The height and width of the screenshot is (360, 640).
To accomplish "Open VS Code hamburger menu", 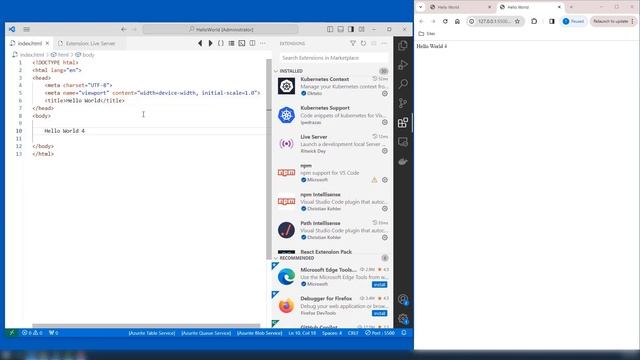I will pyautogui.click(x=27, y=29).
